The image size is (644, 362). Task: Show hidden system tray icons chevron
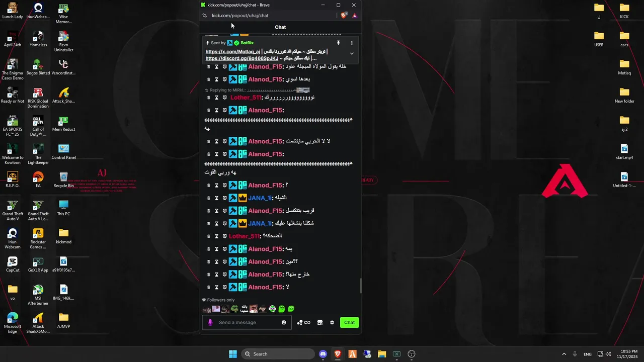pyautogui.click(x=564, y=354)
